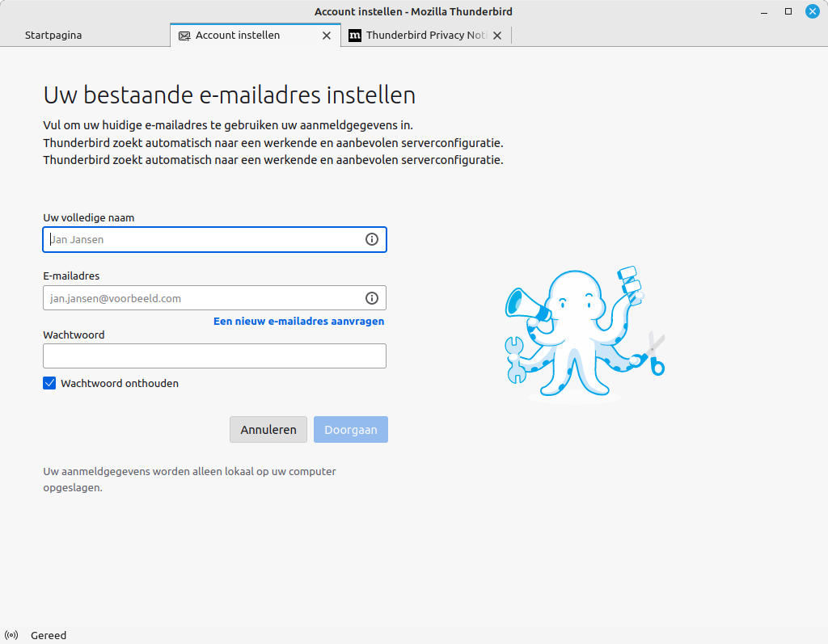Close the Account instellen tab
Viewport: 828px width, 644px height.
coord(327,36)
